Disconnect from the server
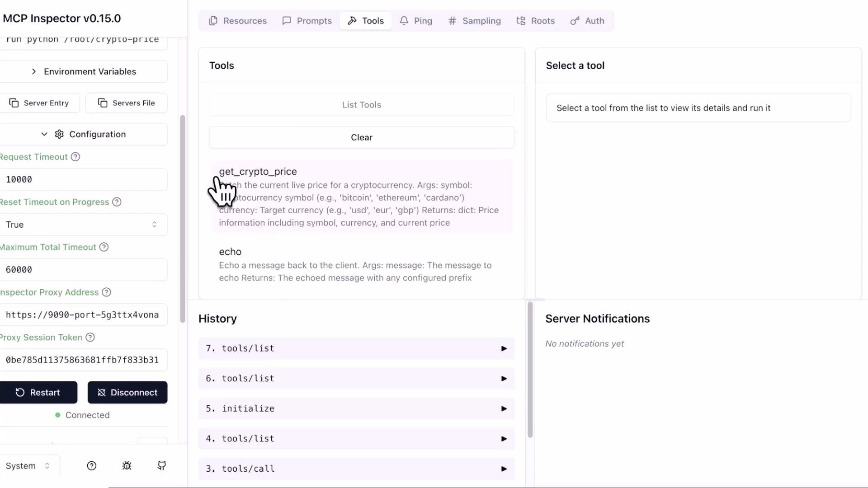Screen dimensions: 868x488 (127, 392)
